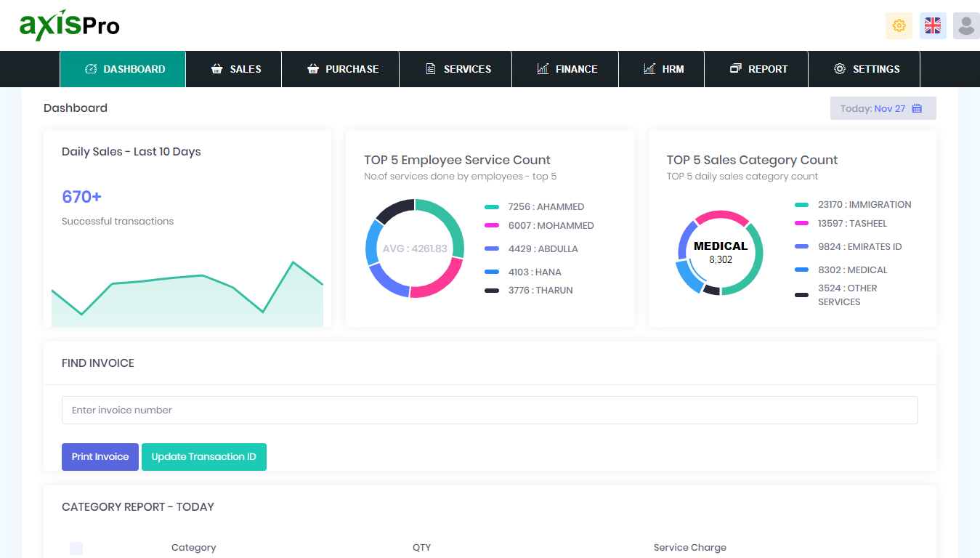Viewport: 980px width, 558px height.
Task: Click '8302 : MEDICAL' legend text
Action: coord(852,270)
